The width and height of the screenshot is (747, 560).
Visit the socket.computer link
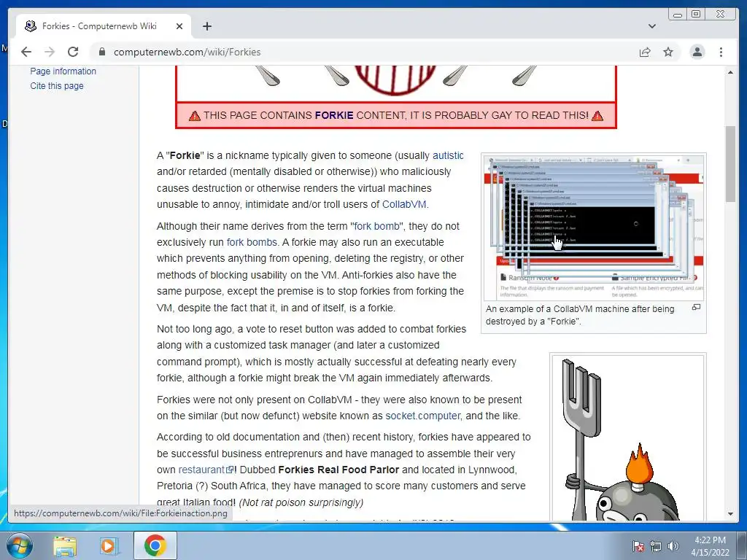(x=422, y=416)
